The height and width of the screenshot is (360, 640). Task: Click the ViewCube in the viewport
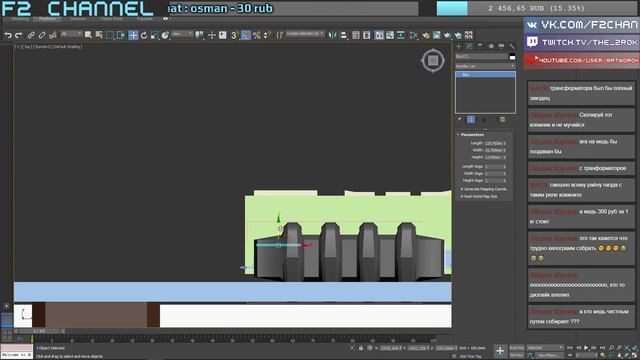point(433,61)
